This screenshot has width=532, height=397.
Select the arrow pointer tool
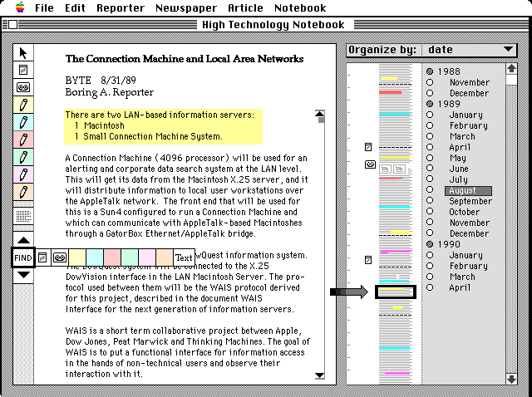[x=23, y=53]
